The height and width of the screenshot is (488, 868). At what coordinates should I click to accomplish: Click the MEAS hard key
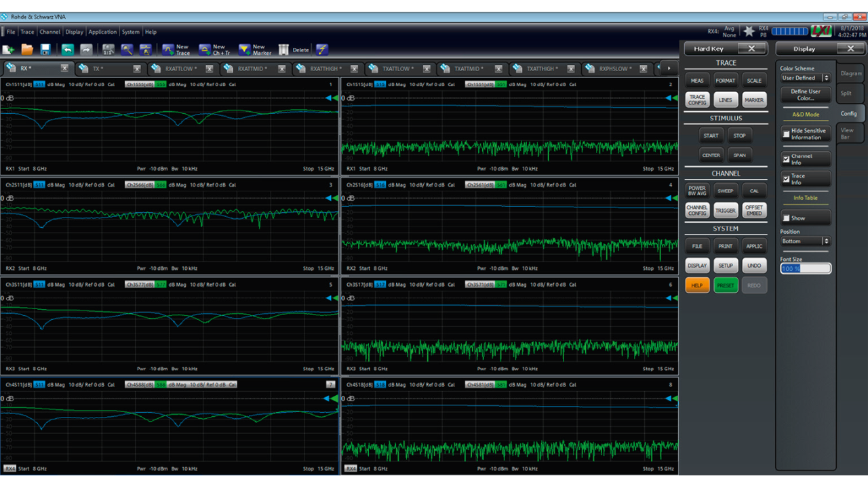[x=697, y=81]
